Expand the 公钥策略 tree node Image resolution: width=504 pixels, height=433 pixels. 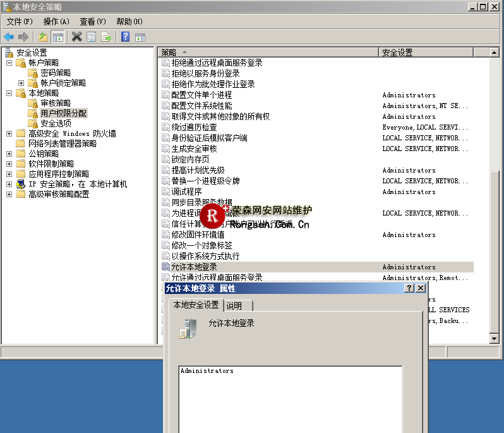pyautogui.click(x=9, y=154)
